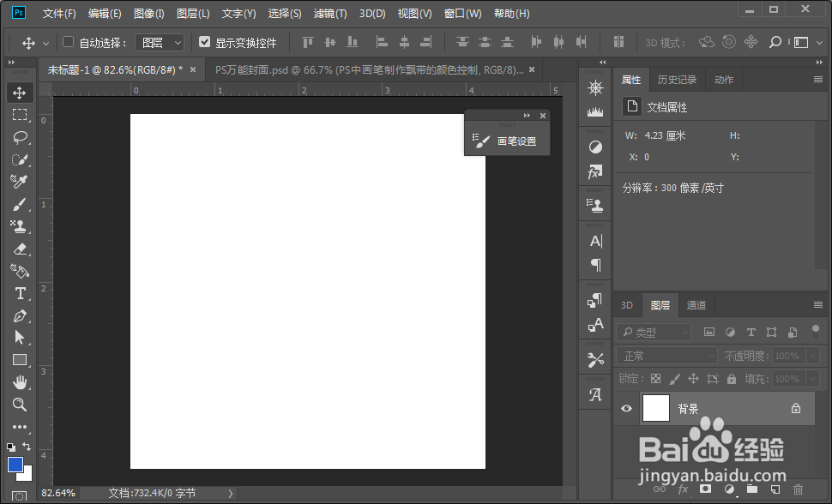Open the File menu
The height and width of the screenshot is (504, 832).
[59, 14]
